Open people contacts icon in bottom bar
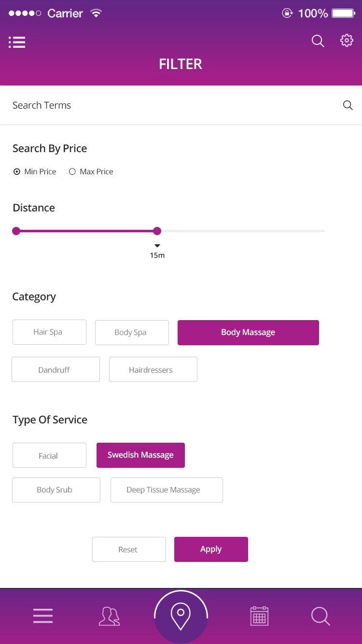Viewport: 362px width, 644px height. [x=110, y=616]
